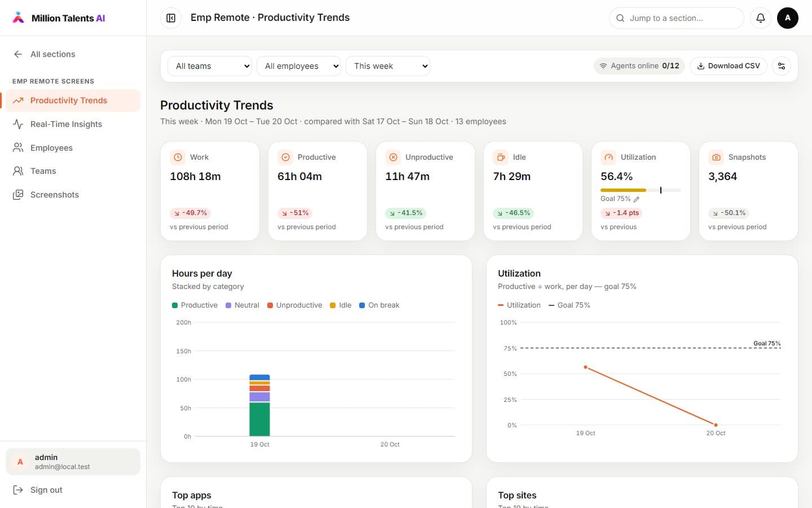Navigate to Employees page
This screenshot has height=508, width=812.
tap(73, 148)
